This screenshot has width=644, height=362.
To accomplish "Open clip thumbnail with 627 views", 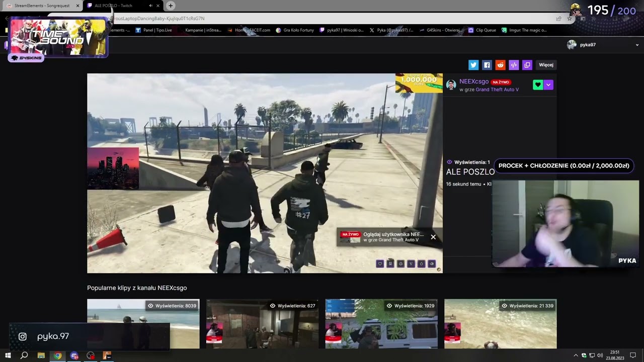I will tap(262, 324).
